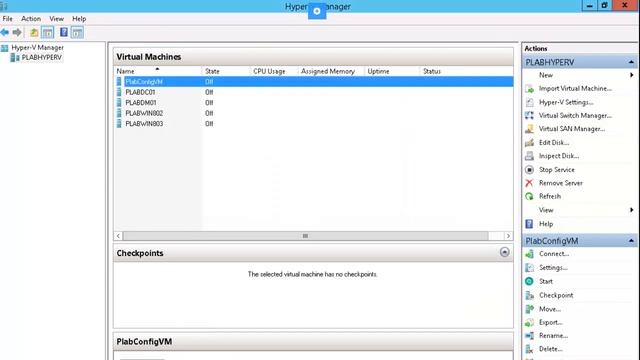Click the Stop Service icon
Viewport: 640px width, 360px height.
coord(529,169)
